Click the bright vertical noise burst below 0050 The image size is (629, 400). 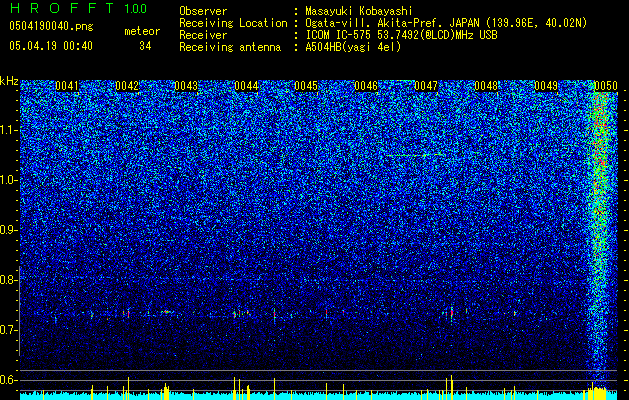point(600,237)
